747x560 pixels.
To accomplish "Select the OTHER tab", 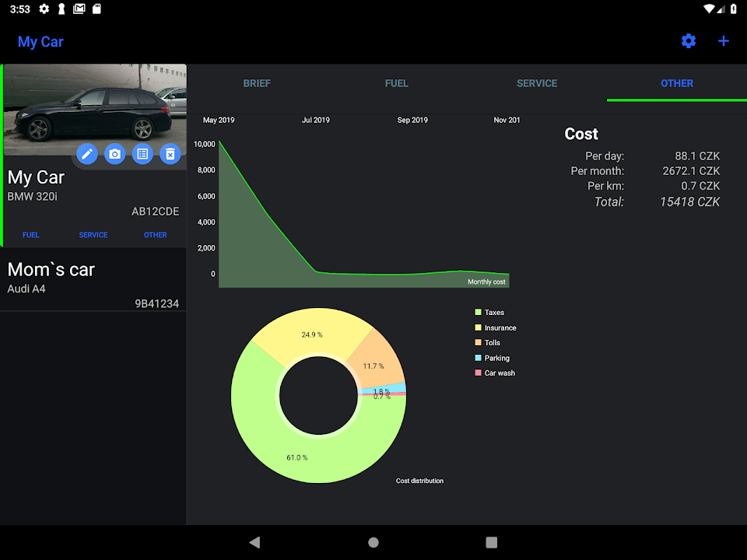I will point(677,83).
